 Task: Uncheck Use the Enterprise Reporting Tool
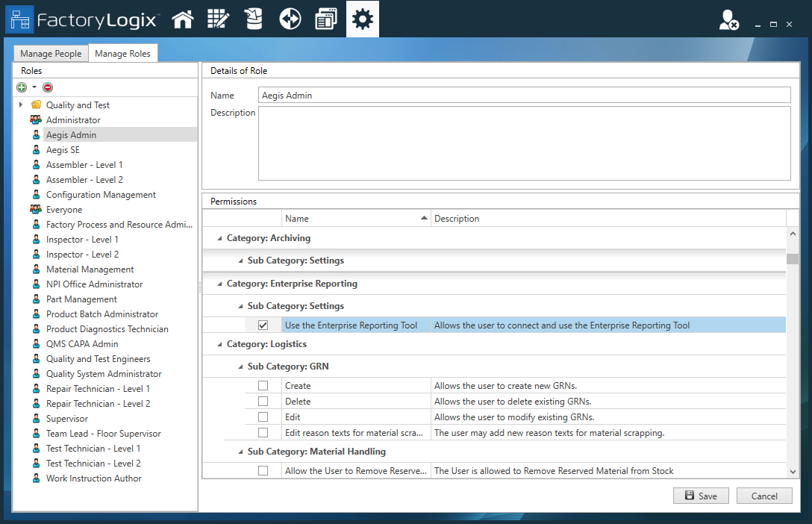tap(263, 325)
